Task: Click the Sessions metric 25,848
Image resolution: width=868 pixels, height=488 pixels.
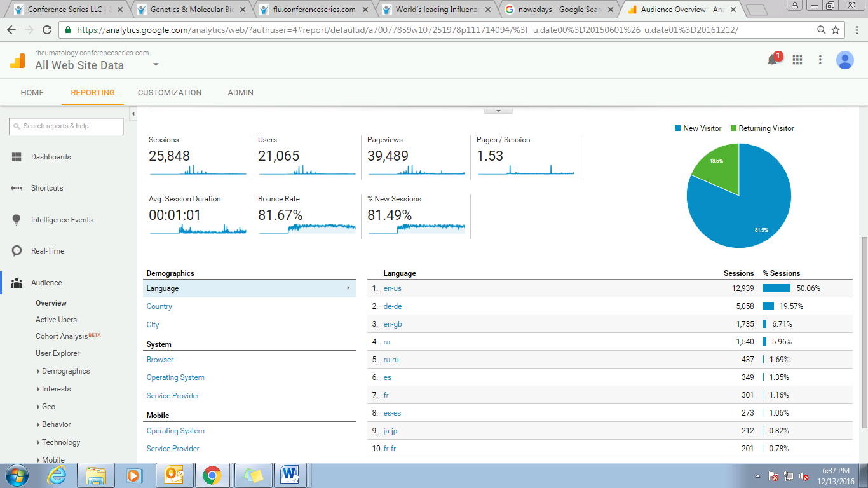Action: (x=169, y=156)
